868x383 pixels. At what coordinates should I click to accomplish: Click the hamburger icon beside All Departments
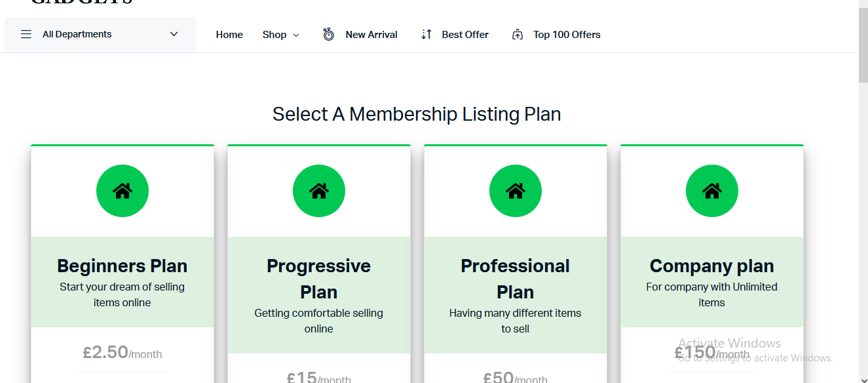pyautogui.click(x=26, y=34)
